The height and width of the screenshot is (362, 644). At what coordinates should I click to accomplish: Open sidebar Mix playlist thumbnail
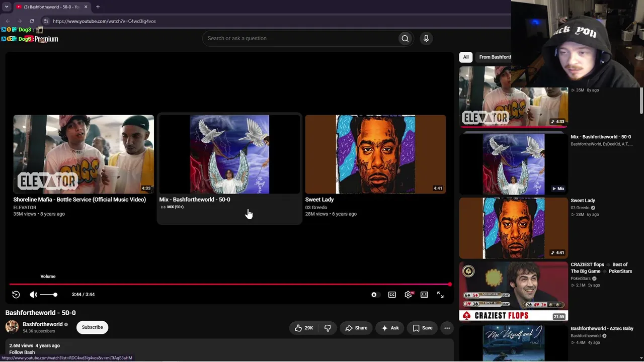[513, 164]
